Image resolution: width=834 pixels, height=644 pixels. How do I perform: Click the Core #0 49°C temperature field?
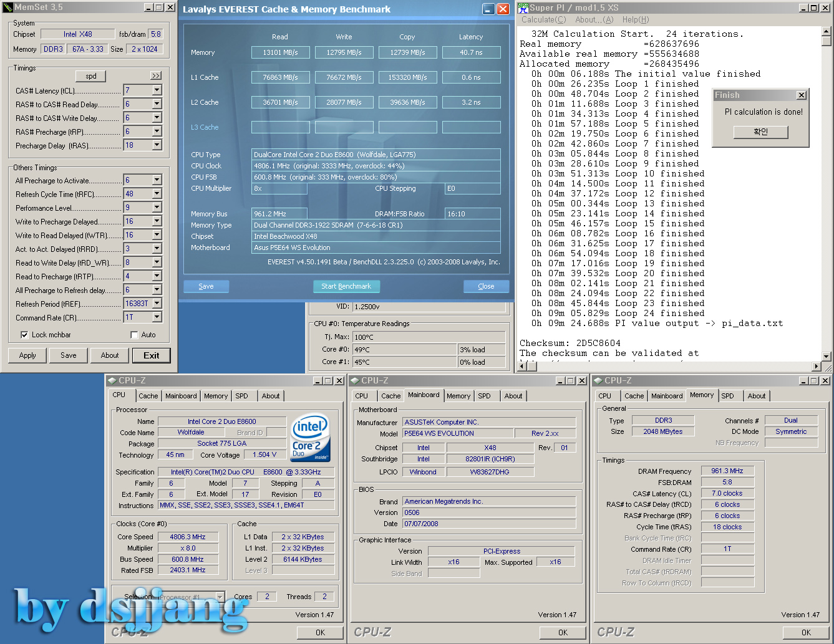(404, 349)
